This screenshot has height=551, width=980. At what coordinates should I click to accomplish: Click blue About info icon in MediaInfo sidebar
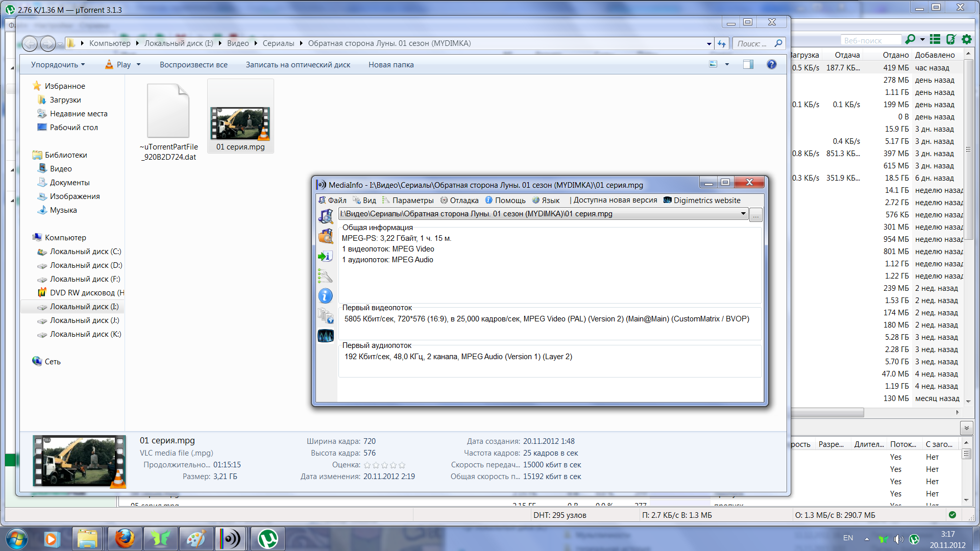326,296
